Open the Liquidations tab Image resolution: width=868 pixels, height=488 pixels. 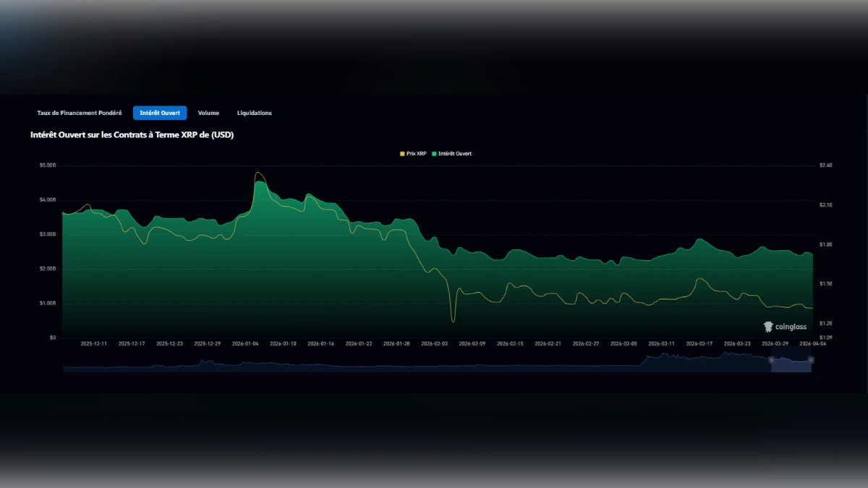point(254,113)
